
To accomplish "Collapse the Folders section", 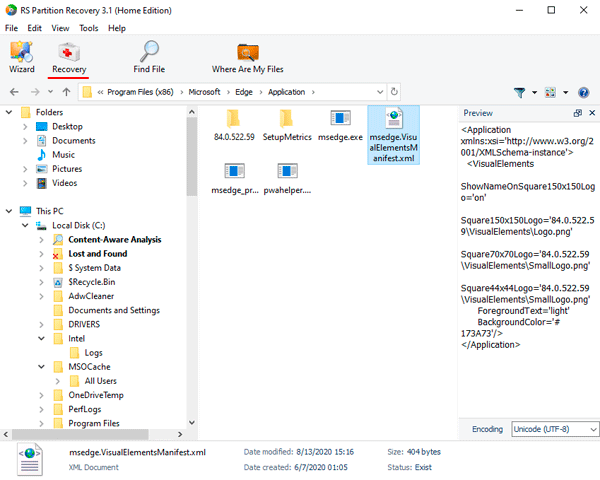I will [9, 112].
